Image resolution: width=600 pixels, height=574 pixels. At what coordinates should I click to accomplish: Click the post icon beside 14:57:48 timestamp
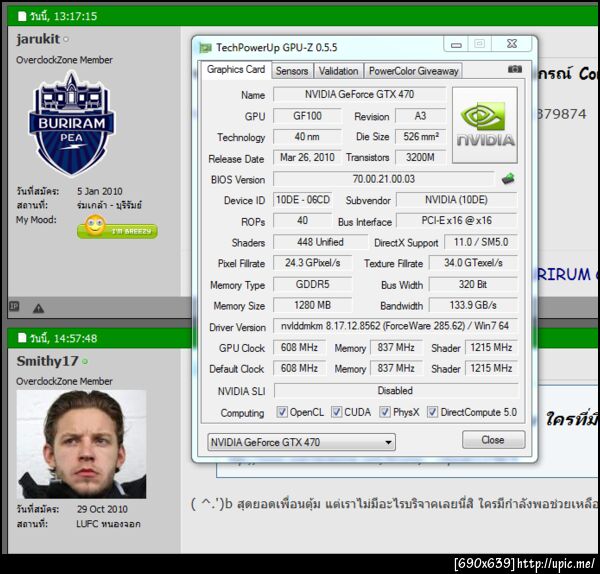click(x=22, y=338)
